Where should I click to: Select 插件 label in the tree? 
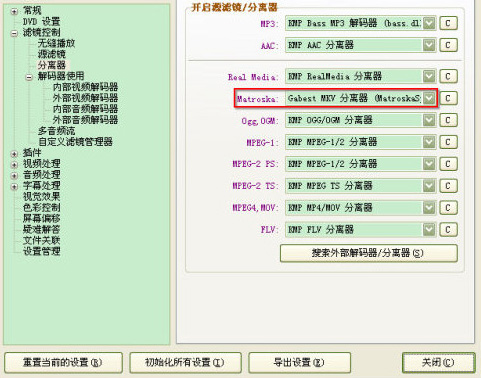coord(32,153)
